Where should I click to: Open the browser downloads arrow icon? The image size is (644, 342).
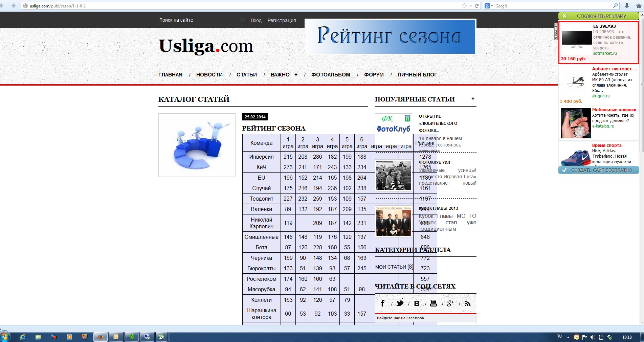626,6
